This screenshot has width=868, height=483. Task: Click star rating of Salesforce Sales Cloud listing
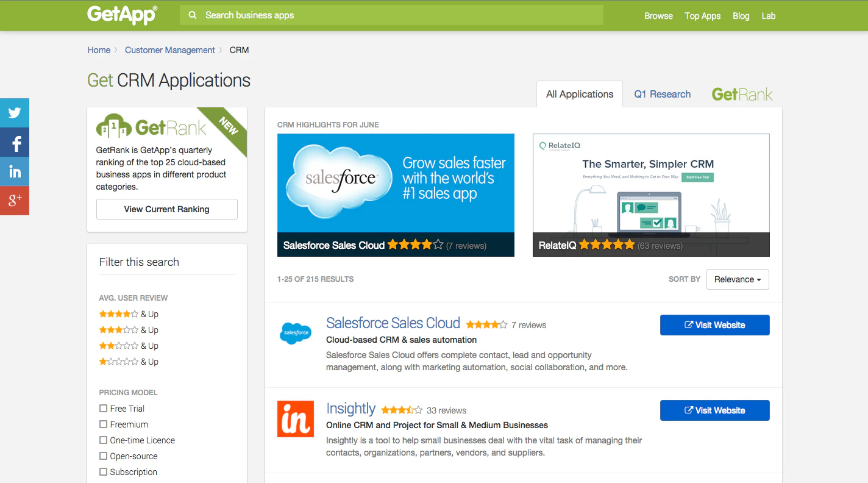(486, 325)
